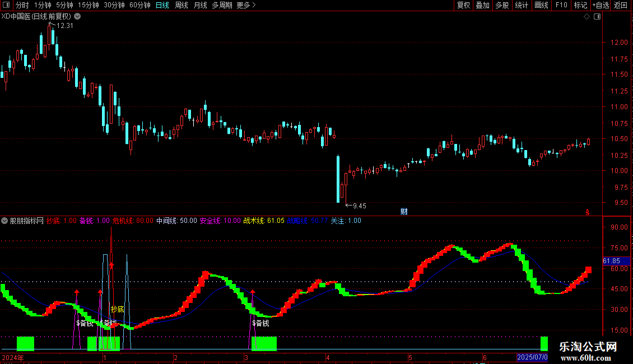Toggle the sidebar panel icon at top-left
Viewport: 633px width, 364px height.
pyautogui.click(x=6, y=5)
